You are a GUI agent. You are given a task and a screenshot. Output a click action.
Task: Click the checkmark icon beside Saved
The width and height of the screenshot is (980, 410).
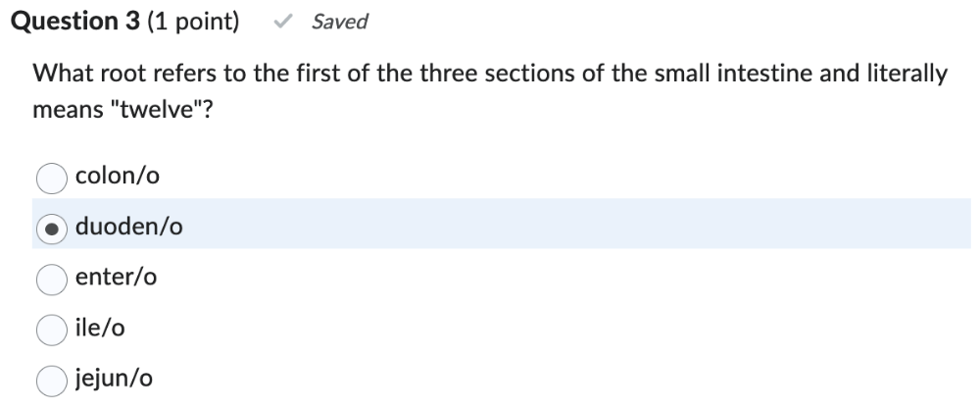286,22
